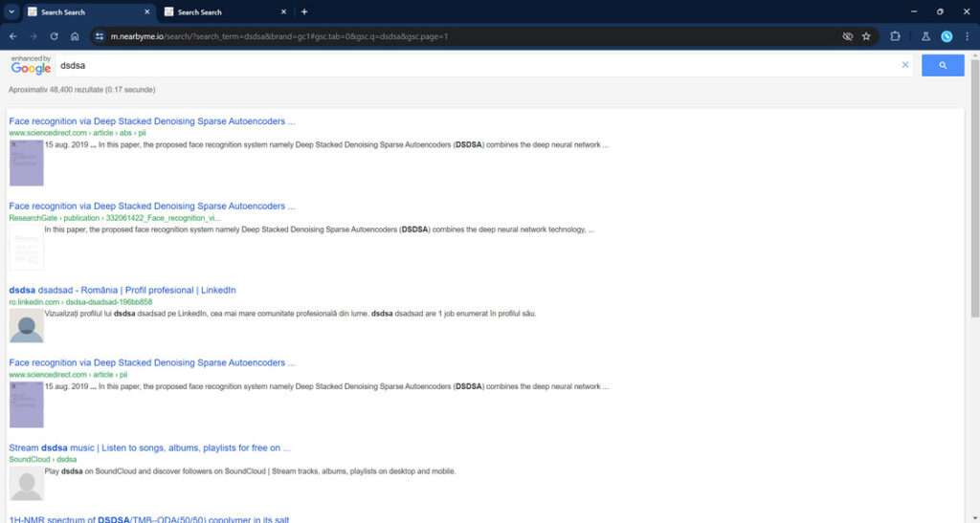Click the blue search magnifier button
This screenshot has height=523, width=980.
point(943,65)
